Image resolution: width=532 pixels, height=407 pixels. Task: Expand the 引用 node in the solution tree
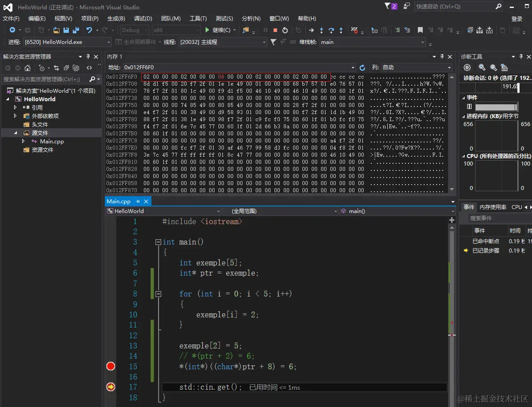[x=16, y=107]
